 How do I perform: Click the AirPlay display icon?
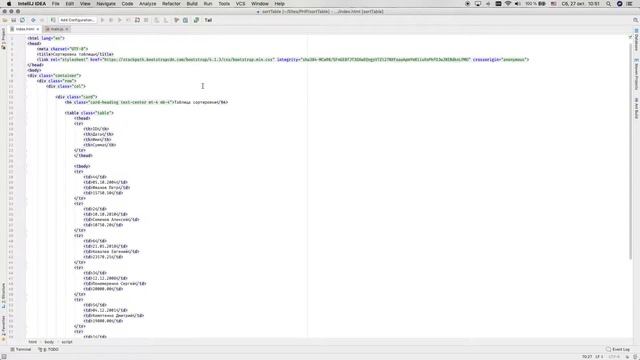478,4
